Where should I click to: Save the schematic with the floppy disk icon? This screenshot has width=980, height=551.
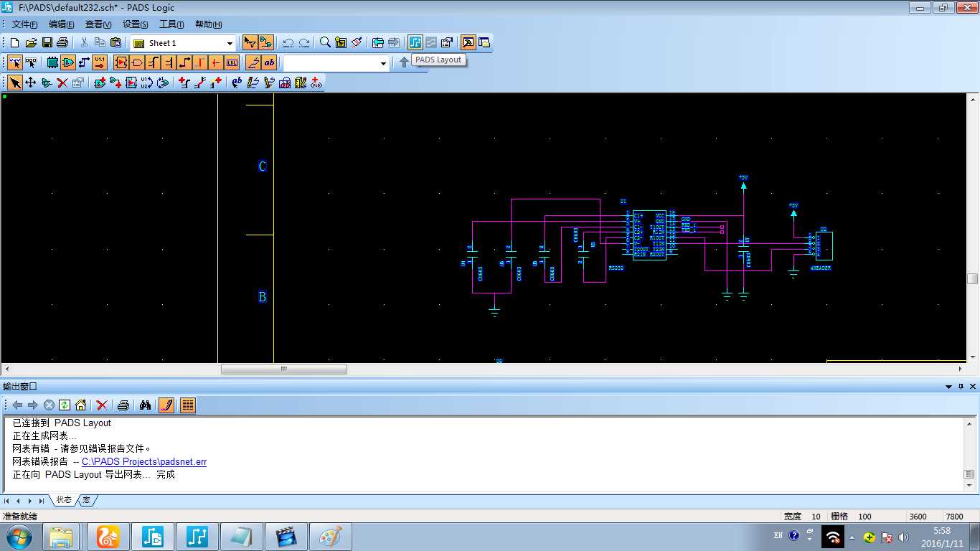tap(47, 43)
